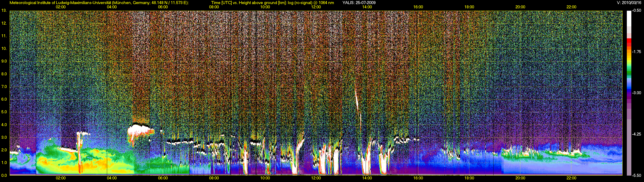
Task: Click 04:00 on the lower time axis
Action: pos(112,178)
